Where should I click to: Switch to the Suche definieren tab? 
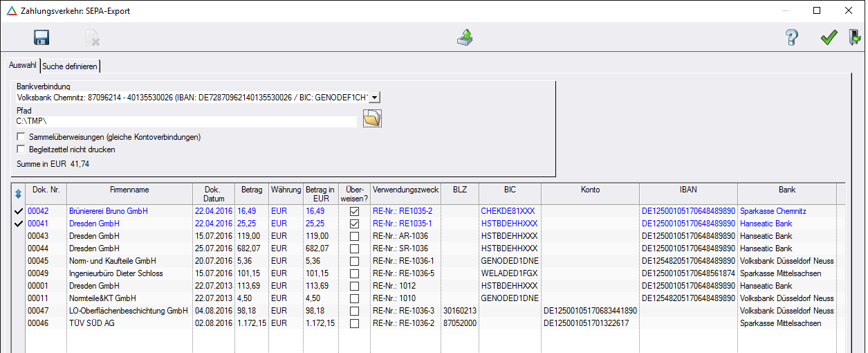coord(70,66)
